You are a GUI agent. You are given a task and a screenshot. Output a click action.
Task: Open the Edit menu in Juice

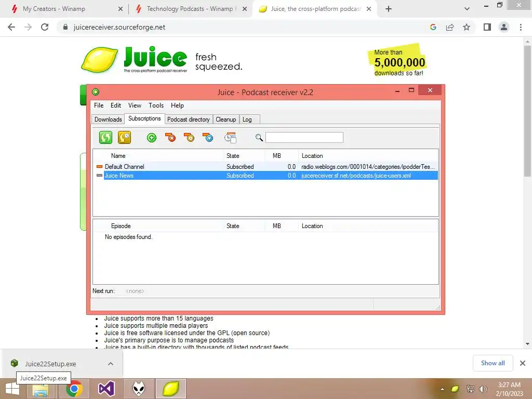coord(116,105)
